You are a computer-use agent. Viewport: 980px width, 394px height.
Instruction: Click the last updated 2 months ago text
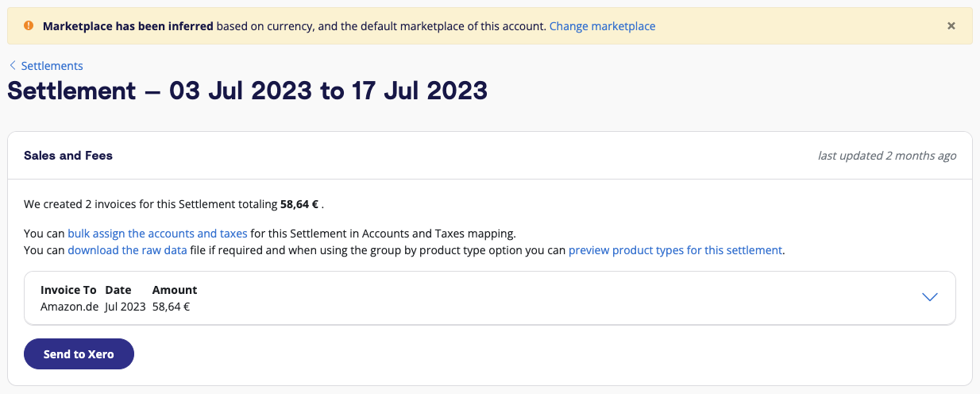(x=887, y=156)
